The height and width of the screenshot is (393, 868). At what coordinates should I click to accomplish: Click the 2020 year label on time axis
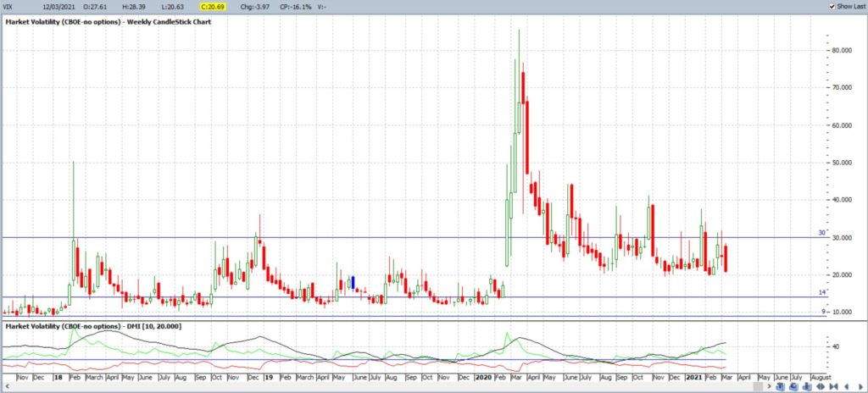coord(482,377)
